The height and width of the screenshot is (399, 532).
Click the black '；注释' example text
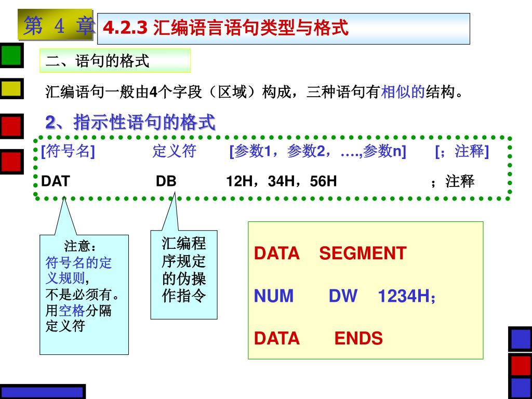click(x=453, y=181)
